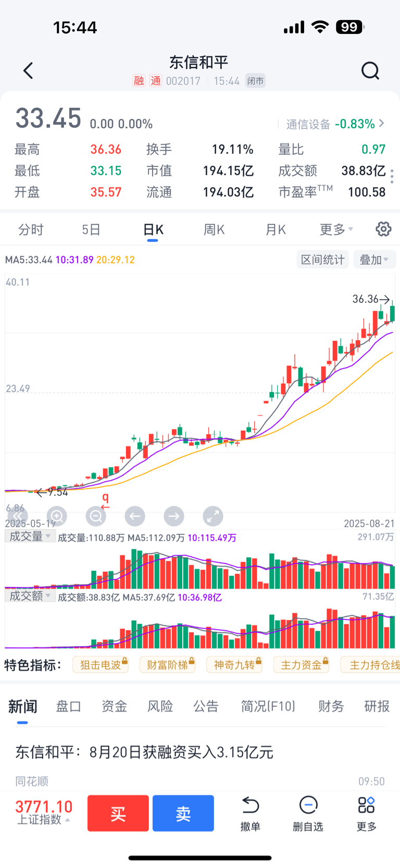This screenshot has width=400, height=868.
Task: Tap the 最高 36.36 value
Action: point(106,150)
